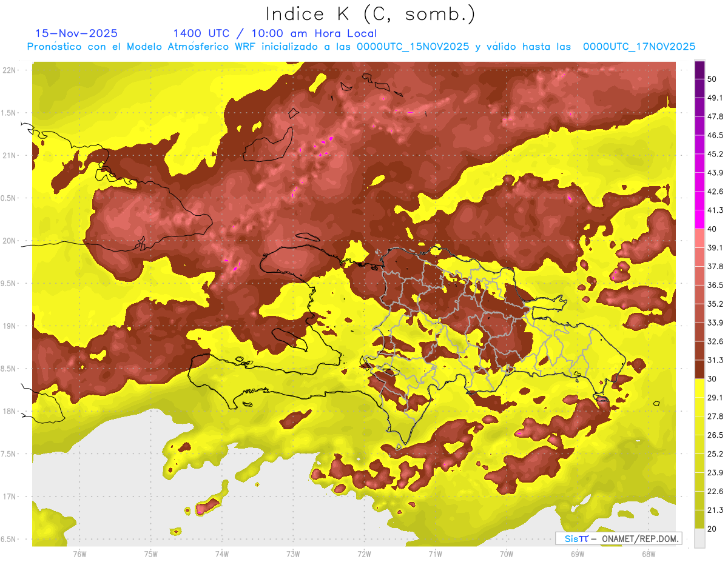Click the colorbar value '46.5'
The height and width of the screenshot is (562, 728).
(x=715, y=135)
